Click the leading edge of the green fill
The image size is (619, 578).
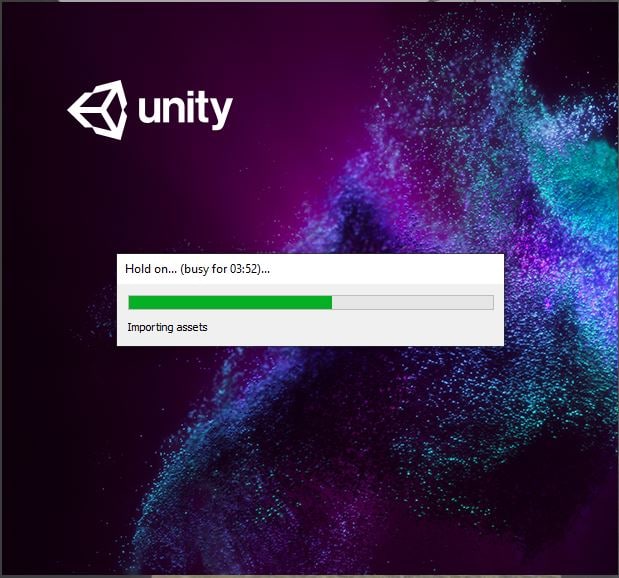pos(331,302)
